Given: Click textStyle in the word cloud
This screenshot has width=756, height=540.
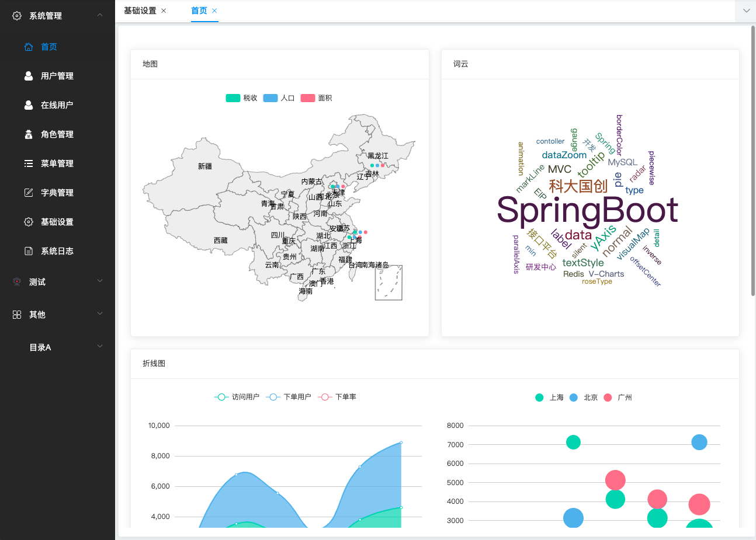Looking at the screenshot, I should coord(583,263).
